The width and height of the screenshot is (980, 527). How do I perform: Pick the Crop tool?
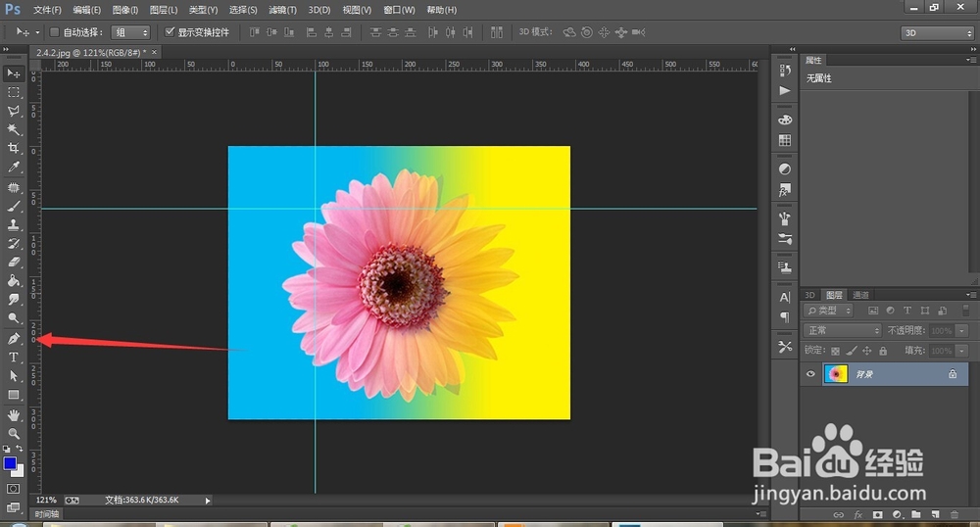[14, 149]
